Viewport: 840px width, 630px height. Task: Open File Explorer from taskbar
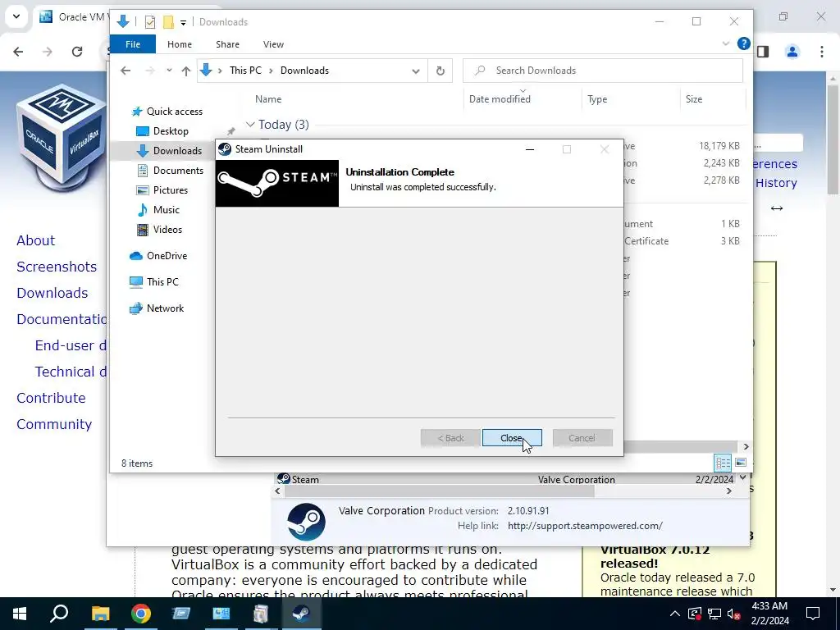click(x=100, y=614)
